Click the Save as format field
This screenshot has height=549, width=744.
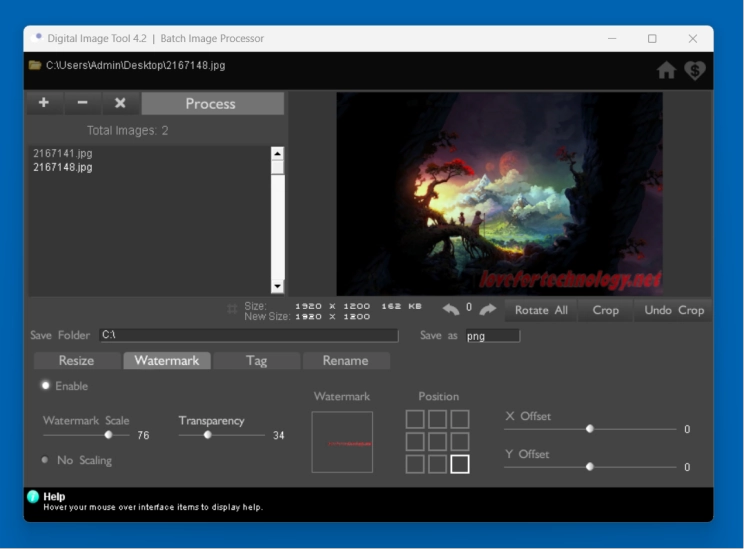pyautogui.click(x=493, y=336)
